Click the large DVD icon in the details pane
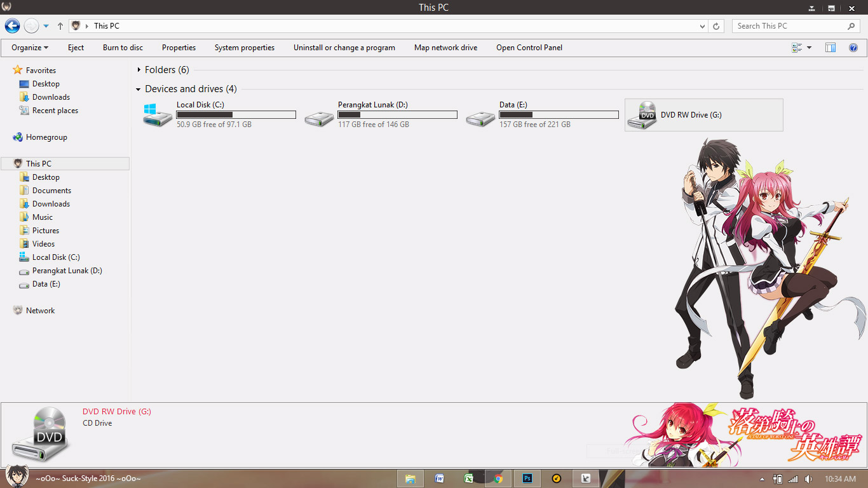The width and height of the screenshot is (868, 488). coord(41,435)
